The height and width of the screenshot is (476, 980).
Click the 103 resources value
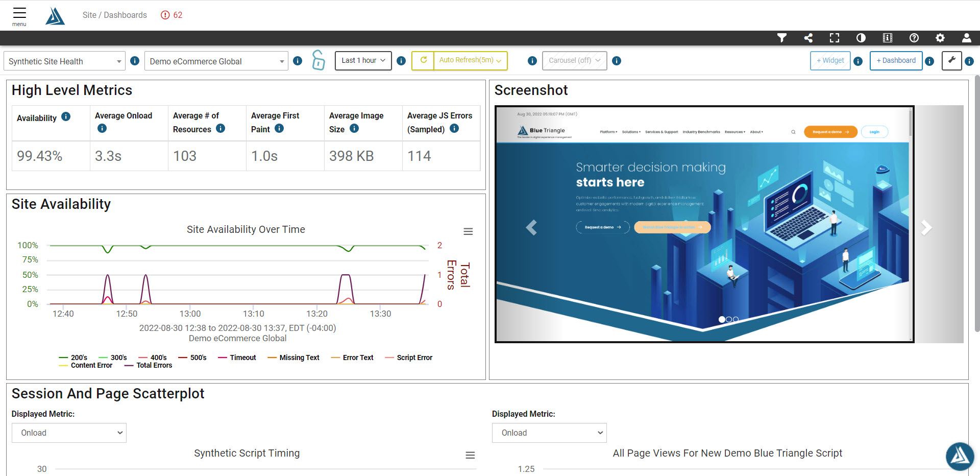click(x=185, y=156)
